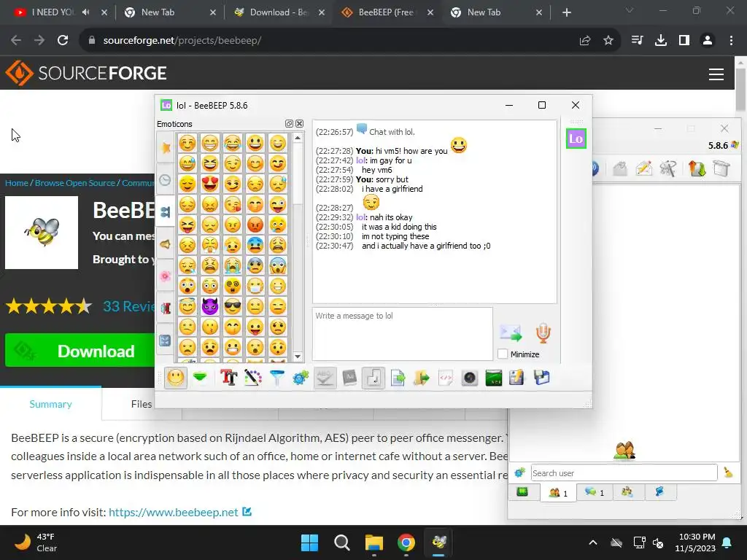Click the Home breadcrumb link
747x560 pixels.
[17, 183]
